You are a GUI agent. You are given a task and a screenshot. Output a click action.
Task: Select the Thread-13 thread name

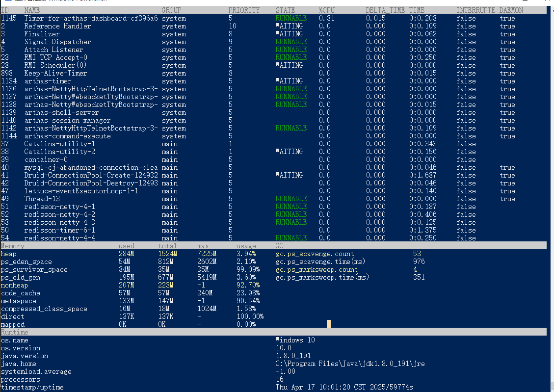(42, 199)
